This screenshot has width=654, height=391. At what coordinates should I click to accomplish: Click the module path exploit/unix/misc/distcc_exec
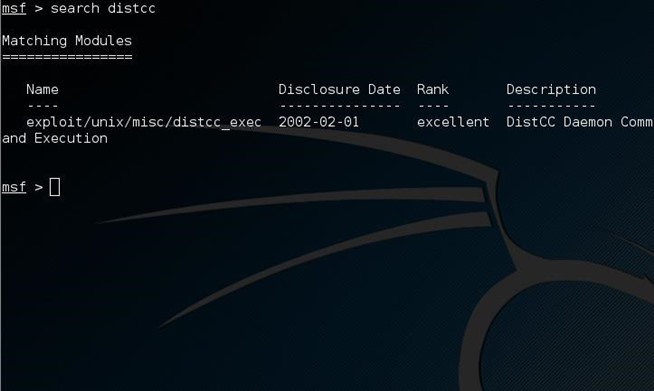(x=143, y=122)
